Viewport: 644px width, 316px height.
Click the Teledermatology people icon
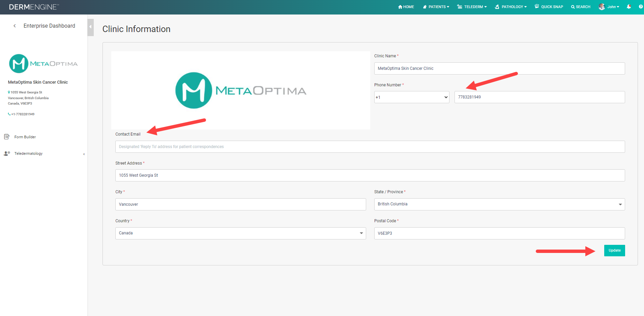coord(7,153)
